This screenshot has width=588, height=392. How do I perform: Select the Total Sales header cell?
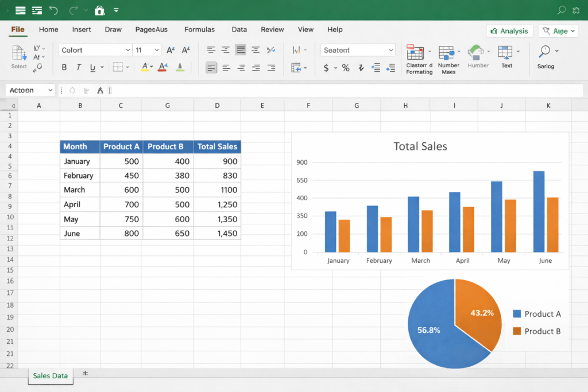coord(217,147)
